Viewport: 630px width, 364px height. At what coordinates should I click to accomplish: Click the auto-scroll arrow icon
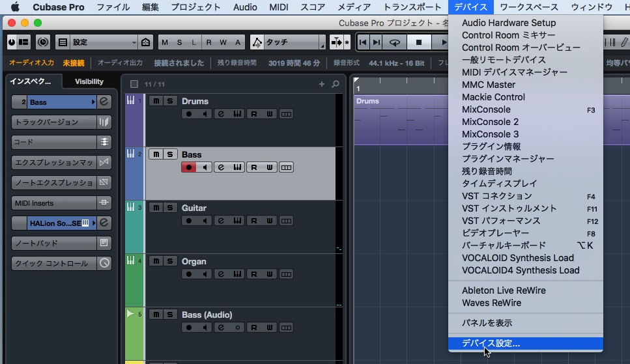tap(336, 42)
